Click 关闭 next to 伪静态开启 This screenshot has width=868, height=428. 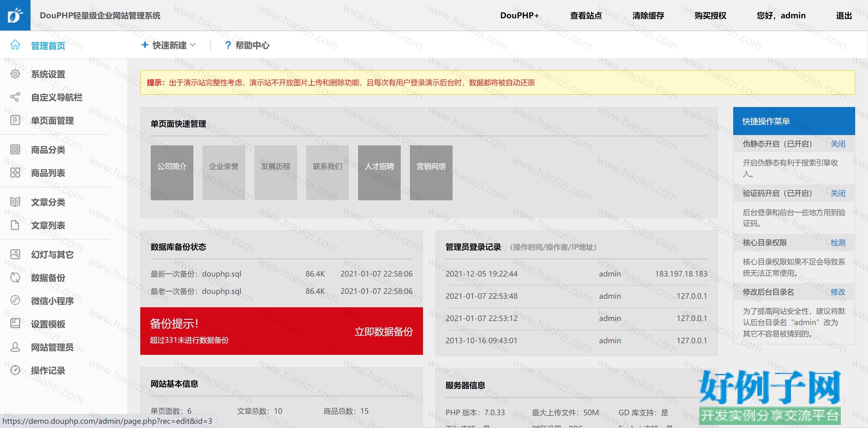(x=838, y=144)
